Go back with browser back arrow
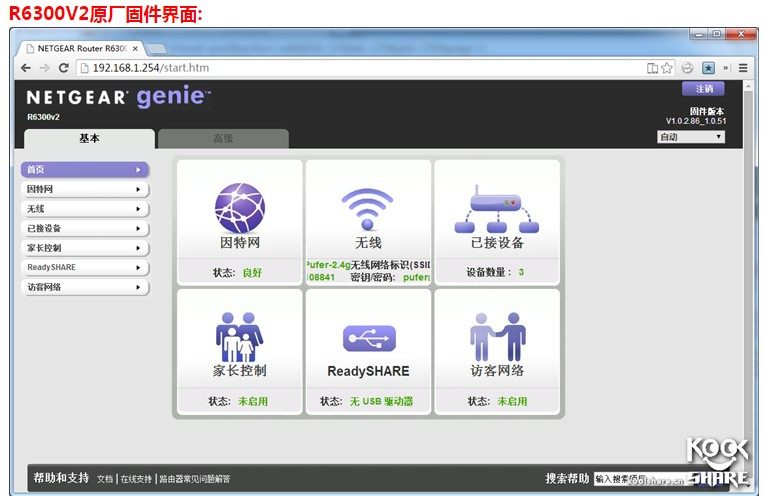 pyautogui.click(x=26, y=68)
